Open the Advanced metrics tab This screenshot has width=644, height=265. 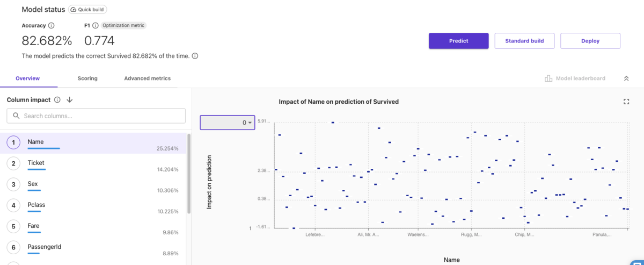pos(147,78)
